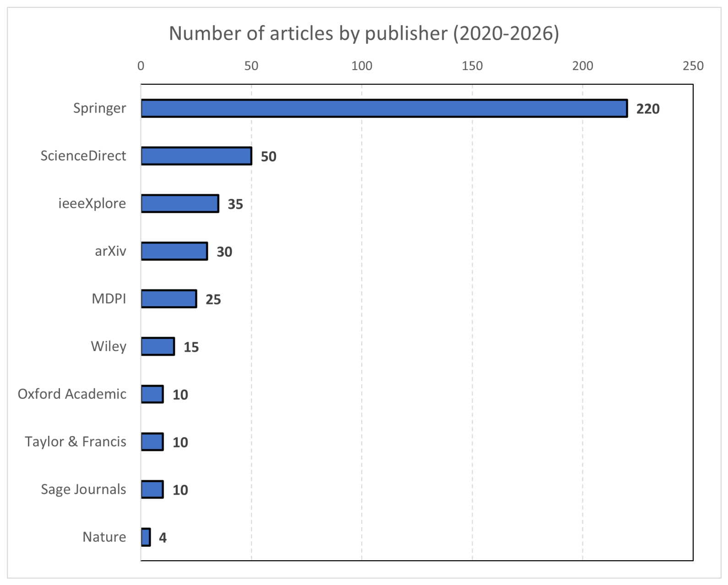Click the axis tick label 150
This screenshot has width=728, height=585.
pyautogui.click(x=472, y=66)
